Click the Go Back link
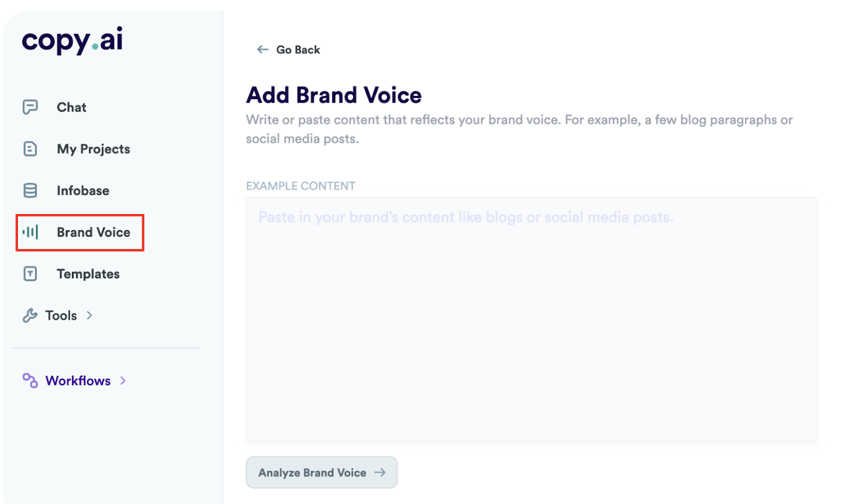This screenshot has height=504, width=865. coord(297,49)
